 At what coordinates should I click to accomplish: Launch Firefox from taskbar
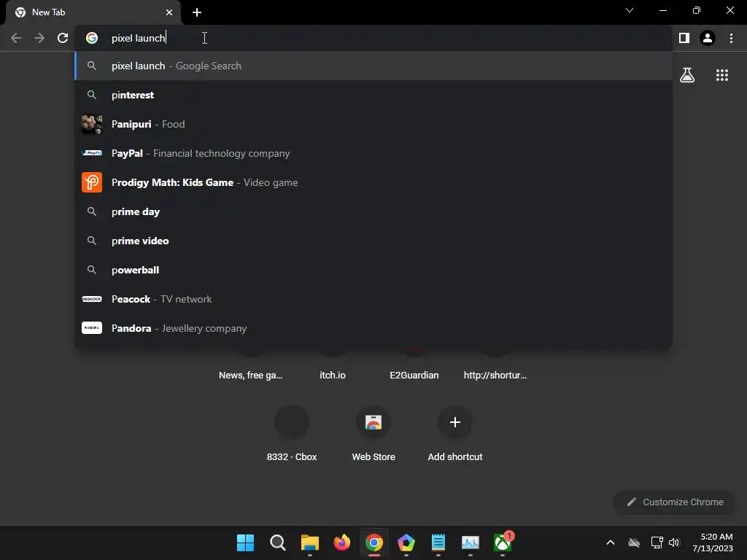(x=341, y=542)
